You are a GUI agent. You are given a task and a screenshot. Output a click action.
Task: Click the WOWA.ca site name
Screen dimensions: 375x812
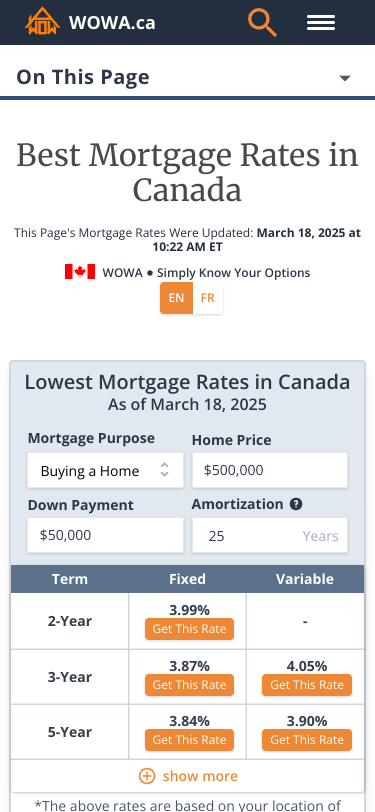click(112, 23)
